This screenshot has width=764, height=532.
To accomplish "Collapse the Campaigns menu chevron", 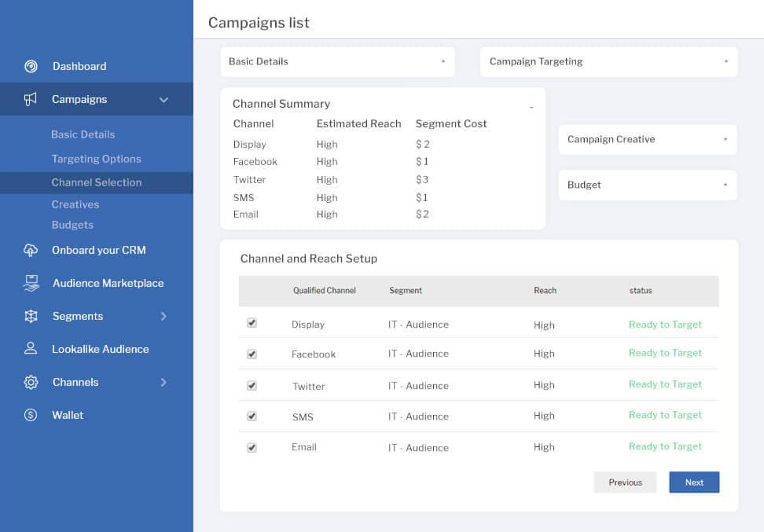I will click(x=163, y=100).
